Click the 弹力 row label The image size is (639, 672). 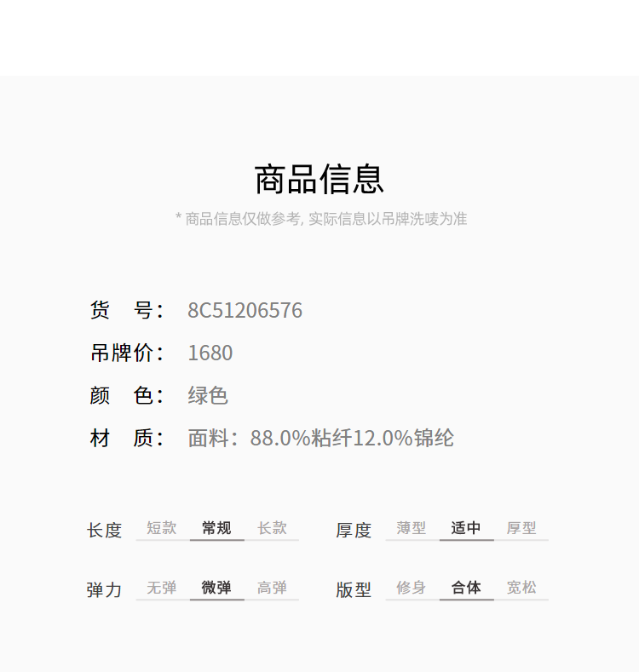(105, 590)
